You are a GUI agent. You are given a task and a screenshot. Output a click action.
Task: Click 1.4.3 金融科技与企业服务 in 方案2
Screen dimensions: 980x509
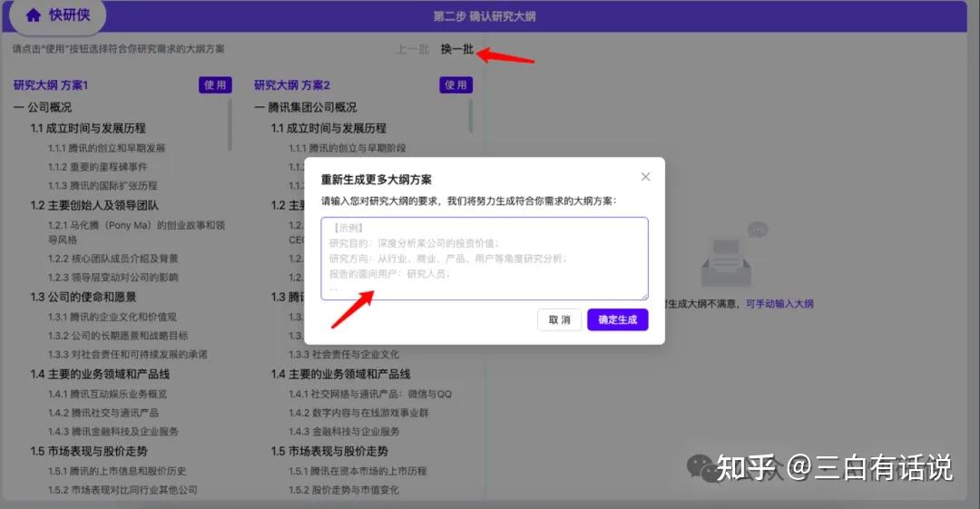[344, 432]
